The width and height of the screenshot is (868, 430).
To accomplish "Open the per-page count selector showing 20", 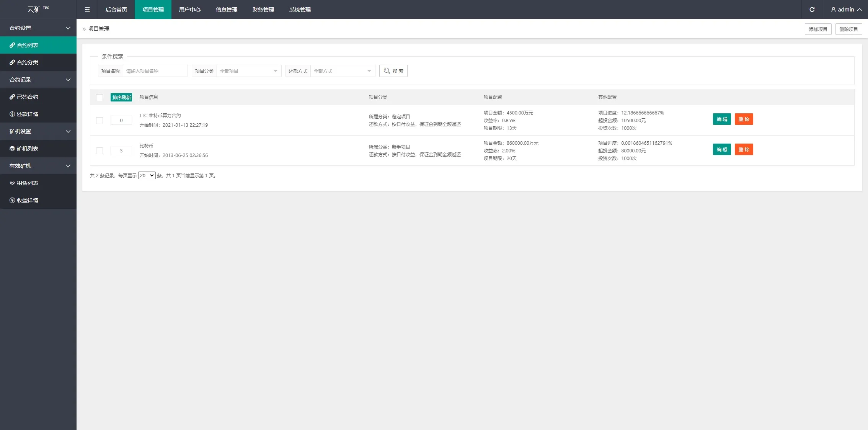I will coord(147,175).
